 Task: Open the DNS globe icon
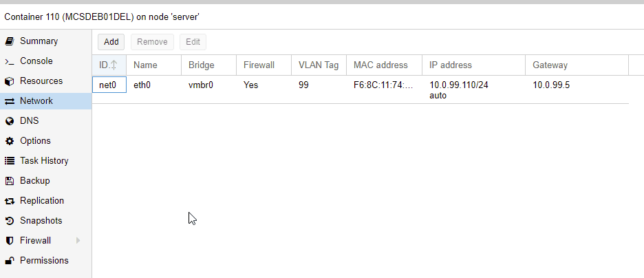click(x=10, y=121)
